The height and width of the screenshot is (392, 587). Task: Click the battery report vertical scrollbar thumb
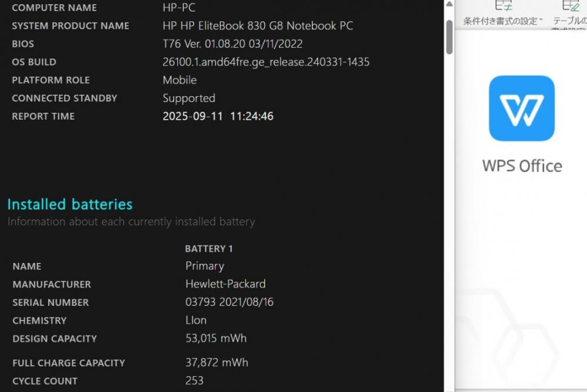pyautogui.click(x=449, y=37)
